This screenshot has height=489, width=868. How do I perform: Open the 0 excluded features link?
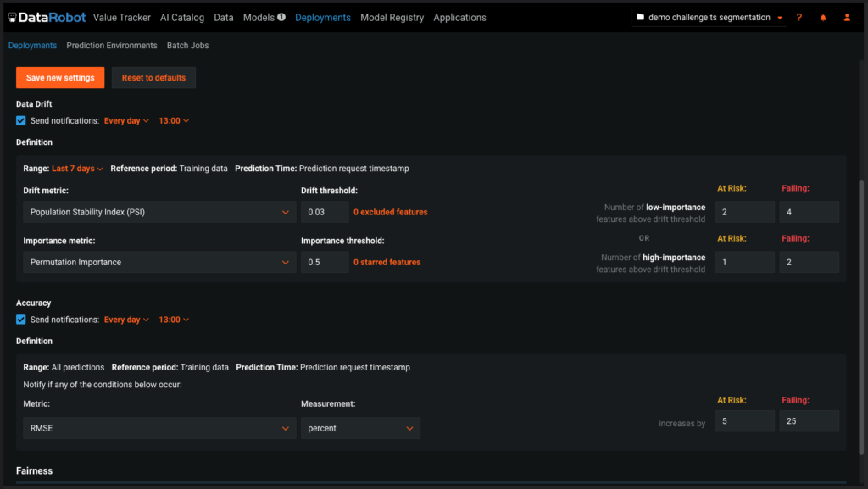click(390, 212)
